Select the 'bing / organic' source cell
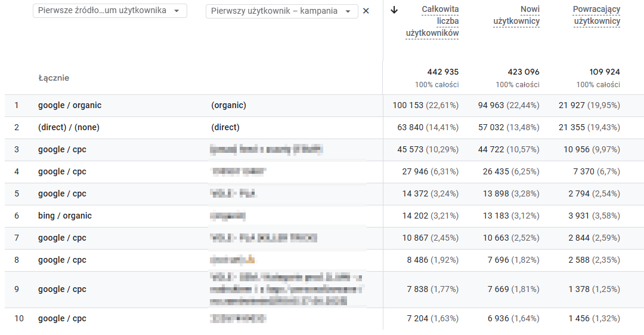This screenshot has height=335, width=644. (x=65, y=216)
